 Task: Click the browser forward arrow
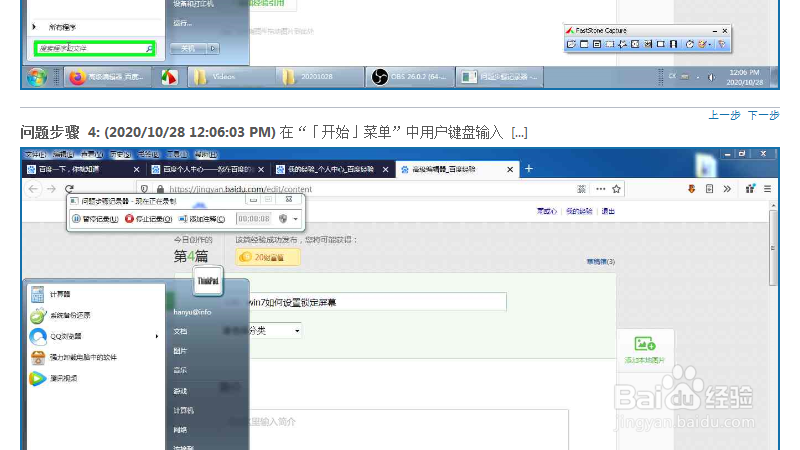point(51,189)
